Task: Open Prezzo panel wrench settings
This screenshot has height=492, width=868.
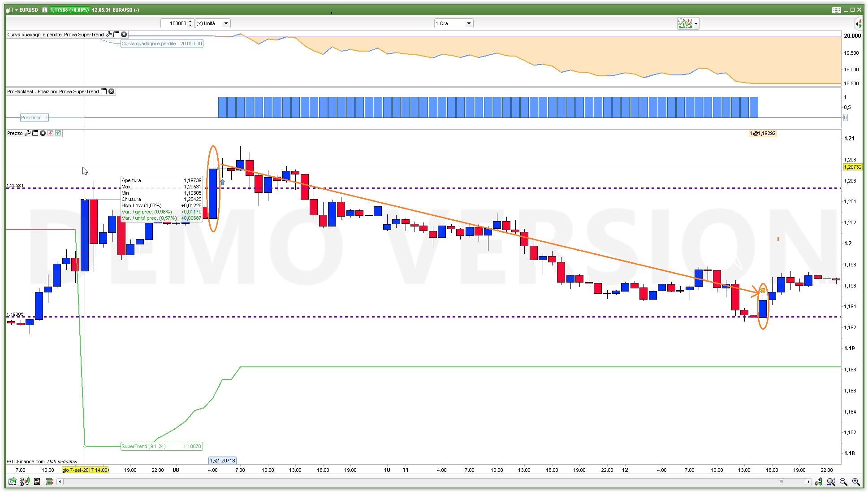Action: (27, 133)
